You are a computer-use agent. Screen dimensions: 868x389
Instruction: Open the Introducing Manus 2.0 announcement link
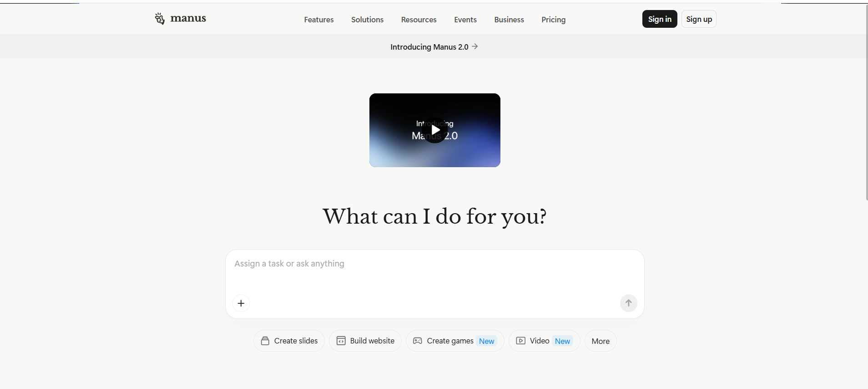[x=434, y=47]
